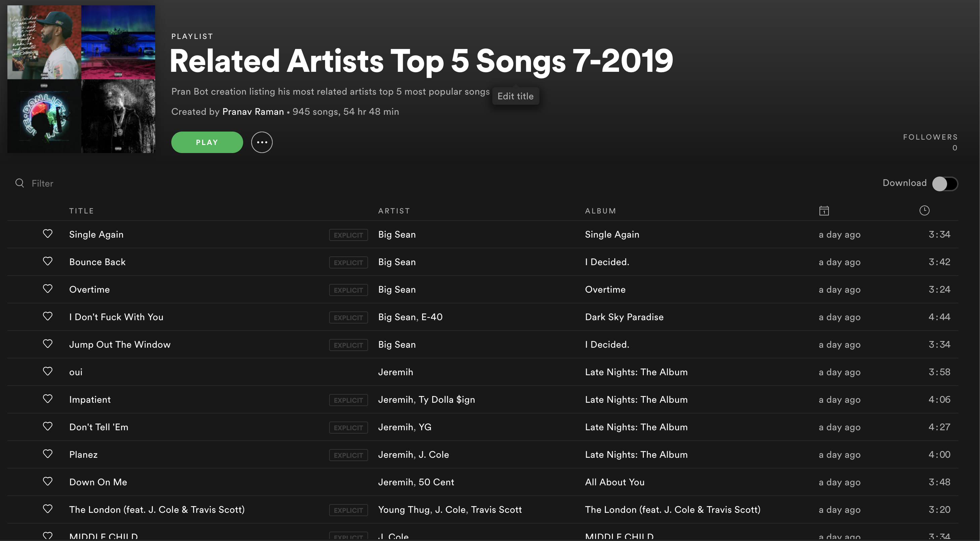Like the track oui by Jeremih

click(48, 372)
